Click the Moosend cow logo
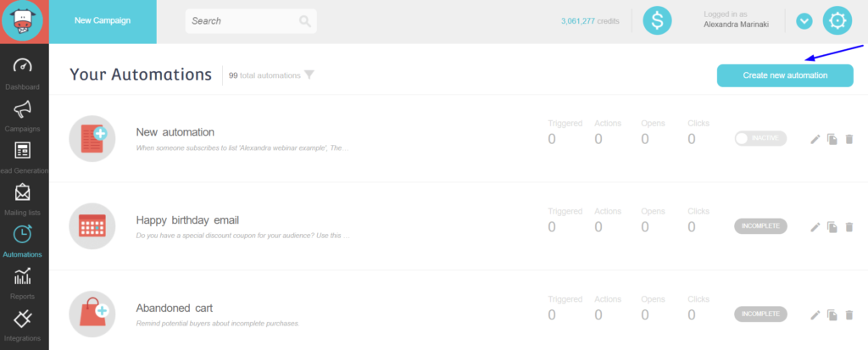 [23, 21]
